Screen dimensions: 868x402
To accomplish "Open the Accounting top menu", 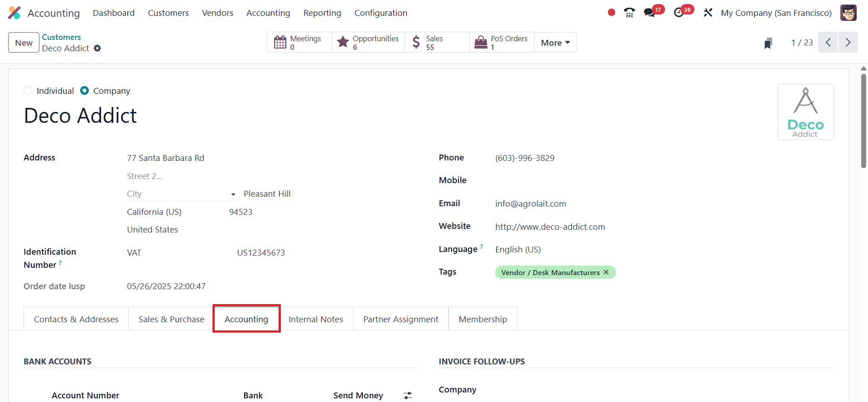I will coord(268,13).
